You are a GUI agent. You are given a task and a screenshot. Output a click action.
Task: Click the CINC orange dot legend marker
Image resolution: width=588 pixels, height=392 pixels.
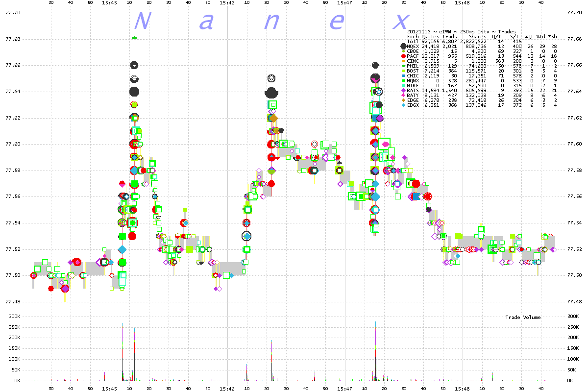(403, 61)
